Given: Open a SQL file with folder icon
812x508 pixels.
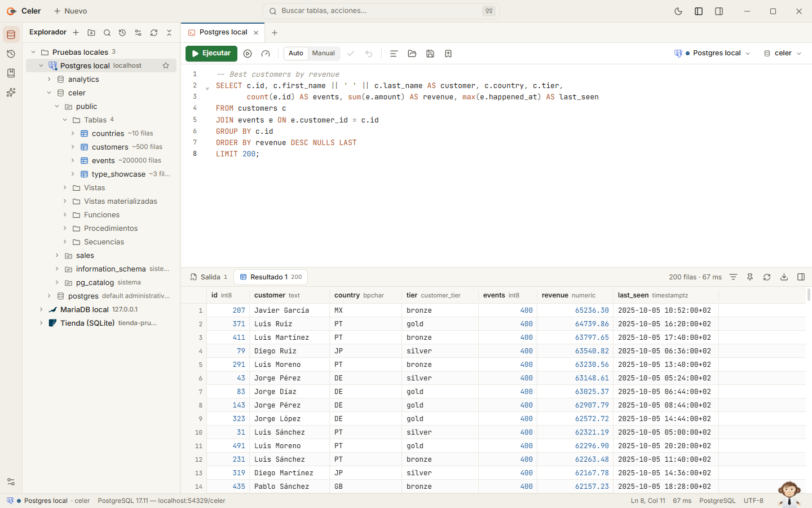Looking at the screenshot, I should 412,54.
